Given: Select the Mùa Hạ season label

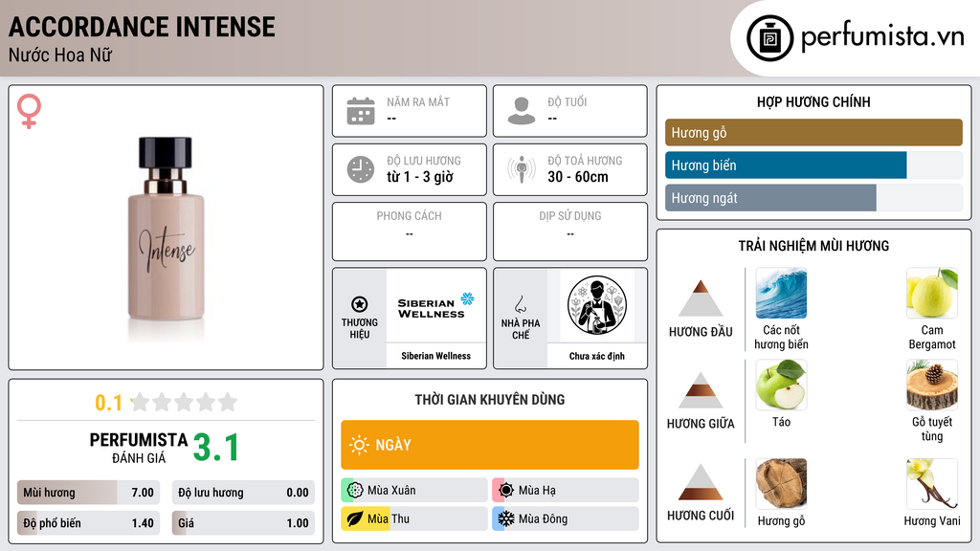Looking at the screenshot, I should 537,491.
